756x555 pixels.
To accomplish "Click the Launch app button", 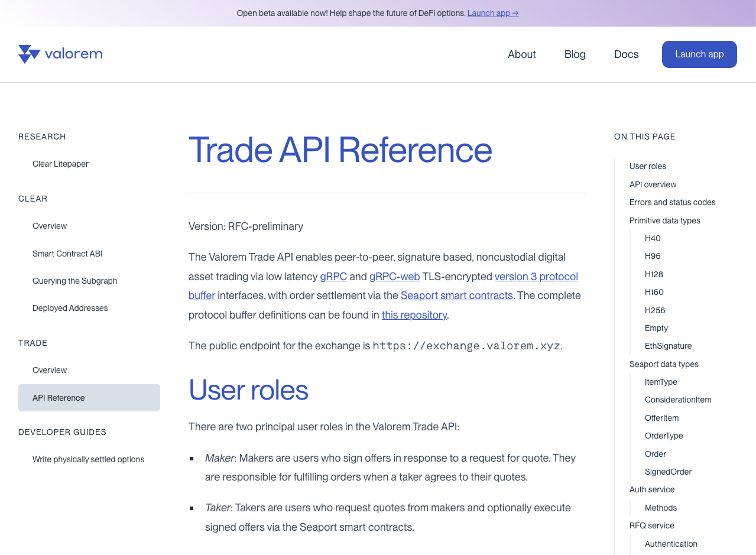I will pyautogui.click(x=699, y=54).
